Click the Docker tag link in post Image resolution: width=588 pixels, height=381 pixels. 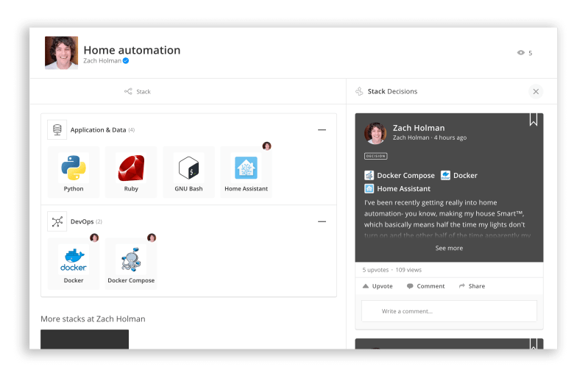(465, 175)
